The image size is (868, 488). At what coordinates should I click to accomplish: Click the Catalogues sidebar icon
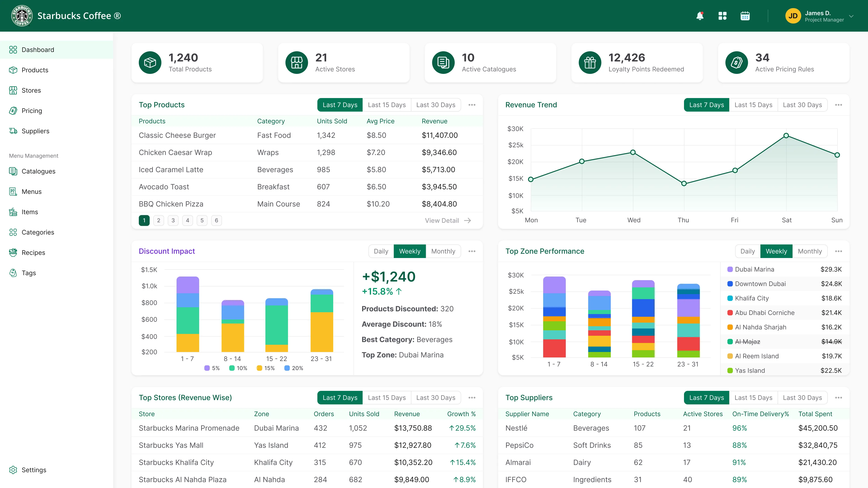point(13,171)
